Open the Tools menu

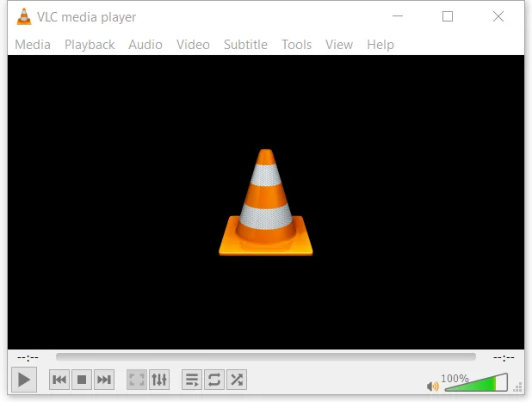coord(296,45)
